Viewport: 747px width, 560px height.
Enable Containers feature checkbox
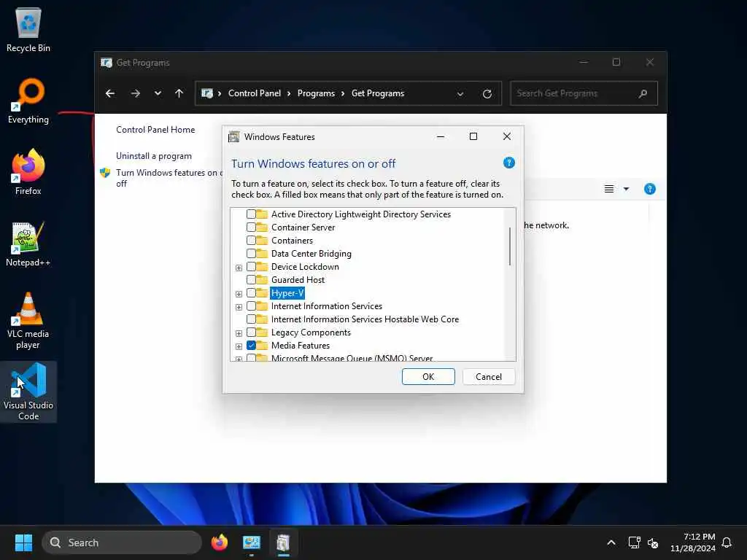(251, 241)
